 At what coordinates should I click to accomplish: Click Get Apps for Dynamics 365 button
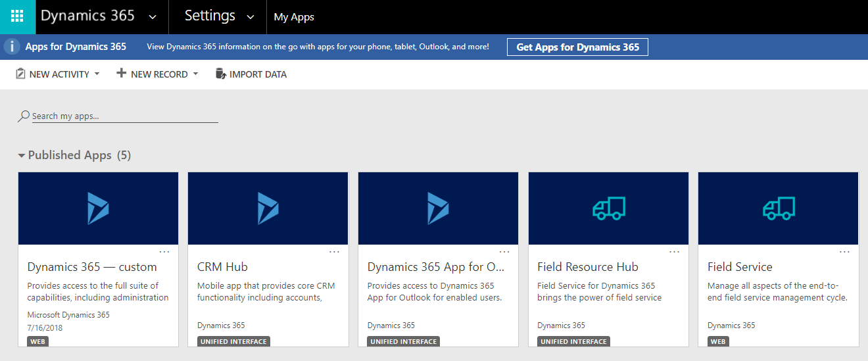[577, 47]
